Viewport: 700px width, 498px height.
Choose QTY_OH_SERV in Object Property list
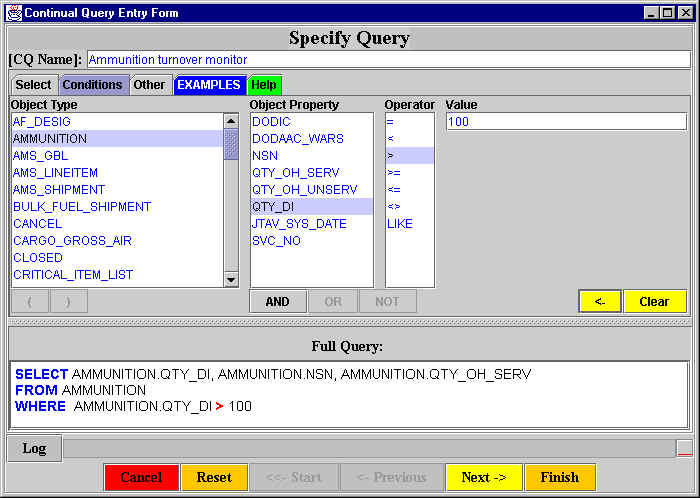click(x=295, y=173)
